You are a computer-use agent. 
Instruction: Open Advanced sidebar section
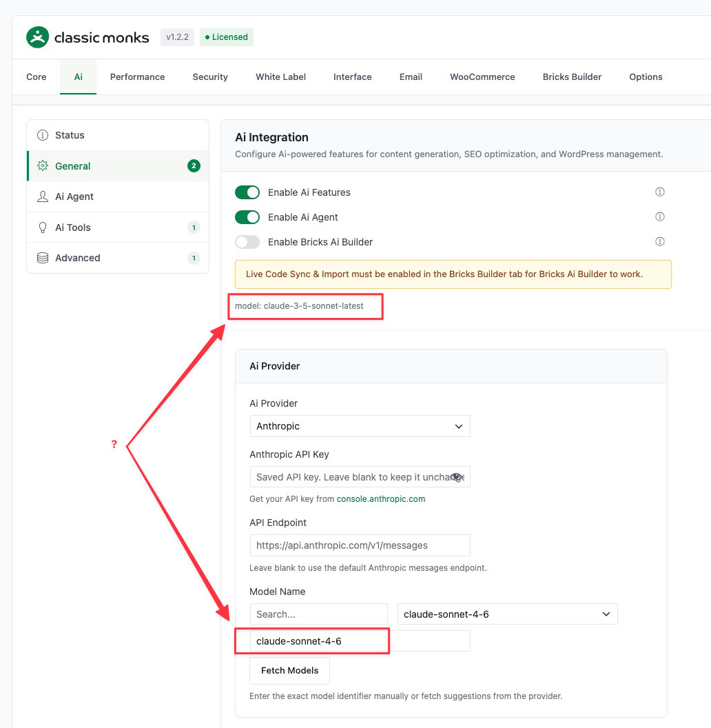pos(118,258)
